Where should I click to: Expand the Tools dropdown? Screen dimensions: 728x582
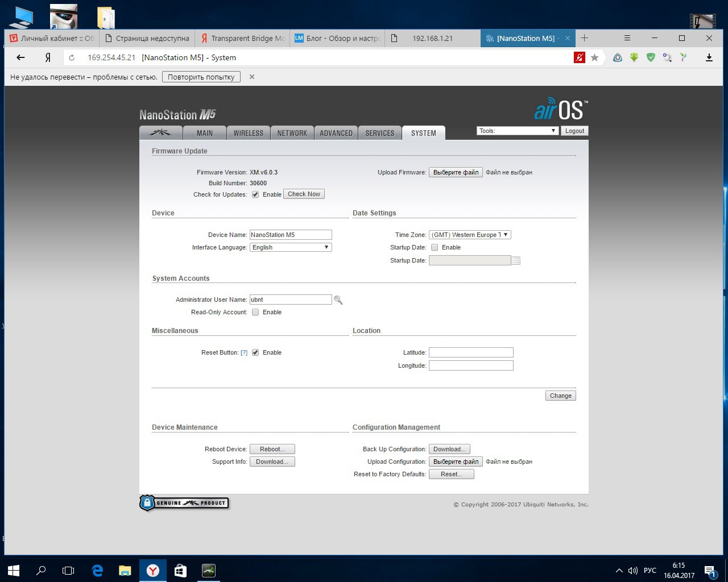coord(517,131)
